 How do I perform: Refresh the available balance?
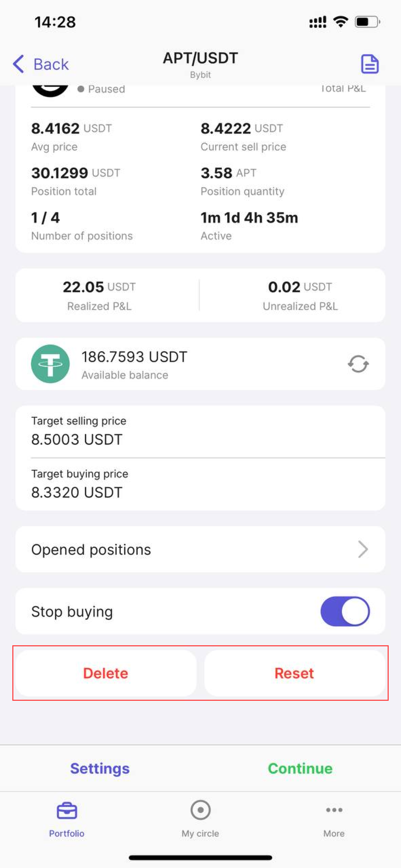click(x=358, y=364)
